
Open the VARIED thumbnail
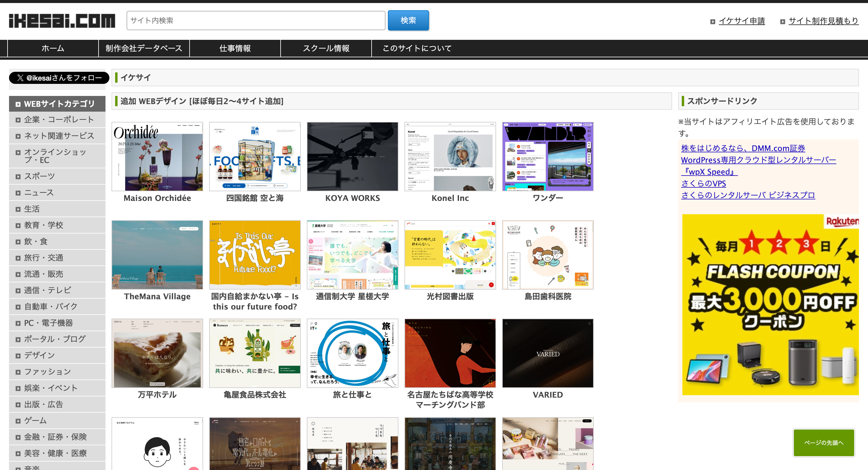click(x=548, y=353)
